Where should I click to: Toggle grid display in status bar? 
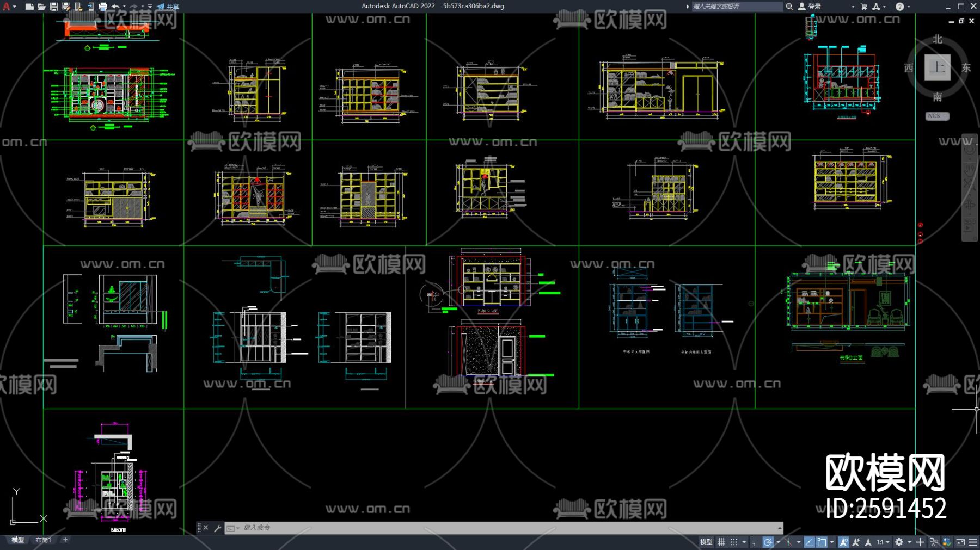721,542
